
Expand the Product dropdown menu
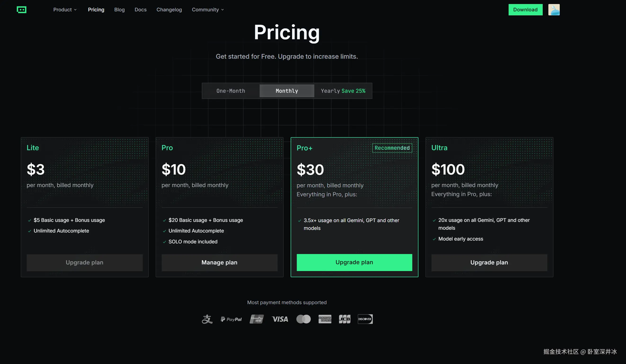[x=65, y=10]
